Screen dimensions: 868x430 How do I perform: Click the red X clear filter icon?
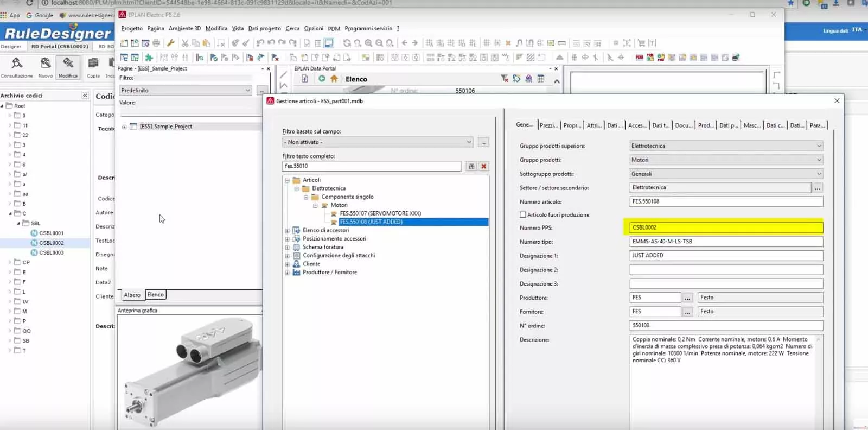point(484,166)
